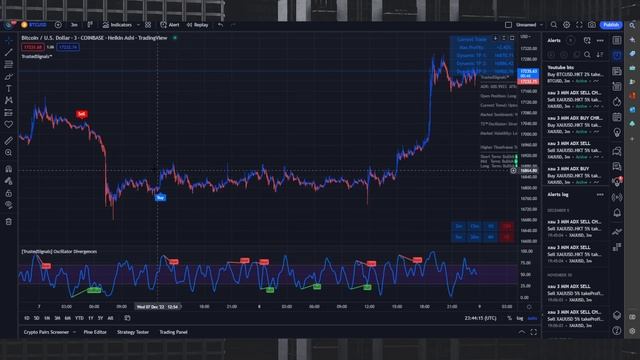Open the heart icons tool
Screen dimensions: 640x360
click(x=9, y=124)
